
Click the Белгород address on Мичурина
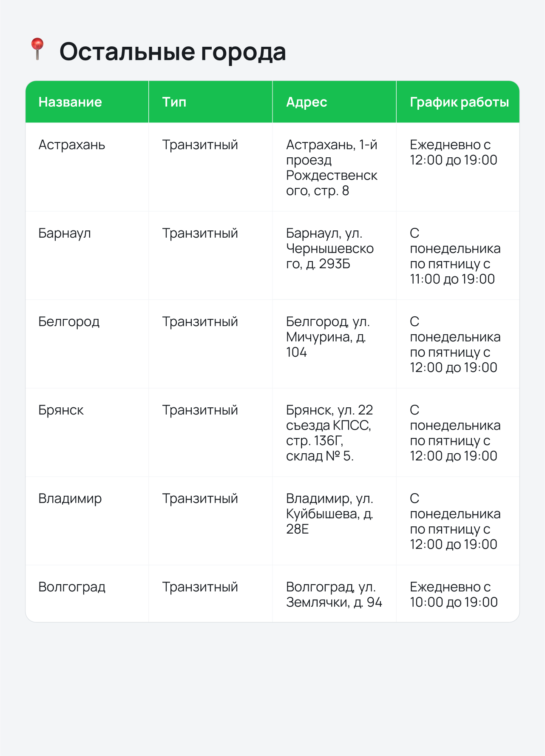point(328,337)
